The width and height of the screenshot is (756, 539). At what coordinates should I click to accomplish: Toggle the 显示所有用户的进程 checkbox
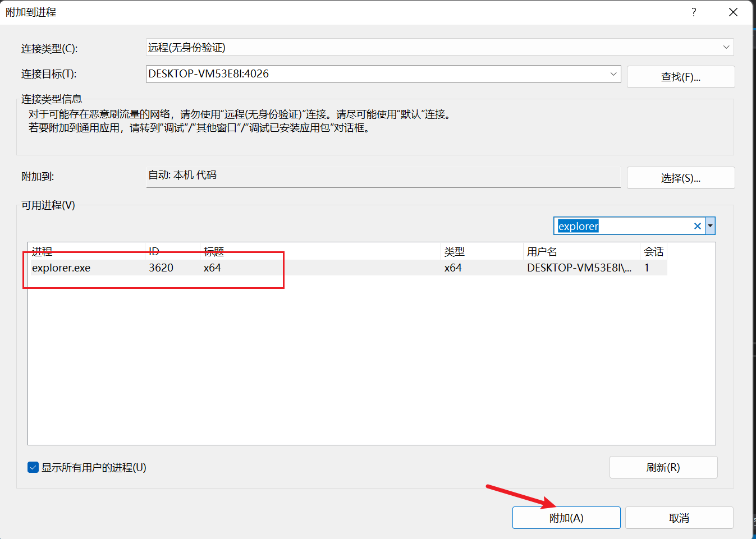33,467
